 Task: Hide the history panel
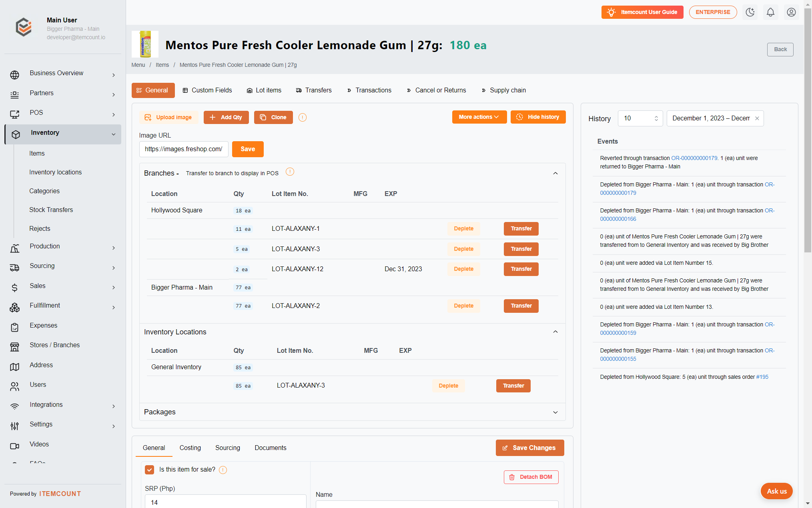coord(538,117)
